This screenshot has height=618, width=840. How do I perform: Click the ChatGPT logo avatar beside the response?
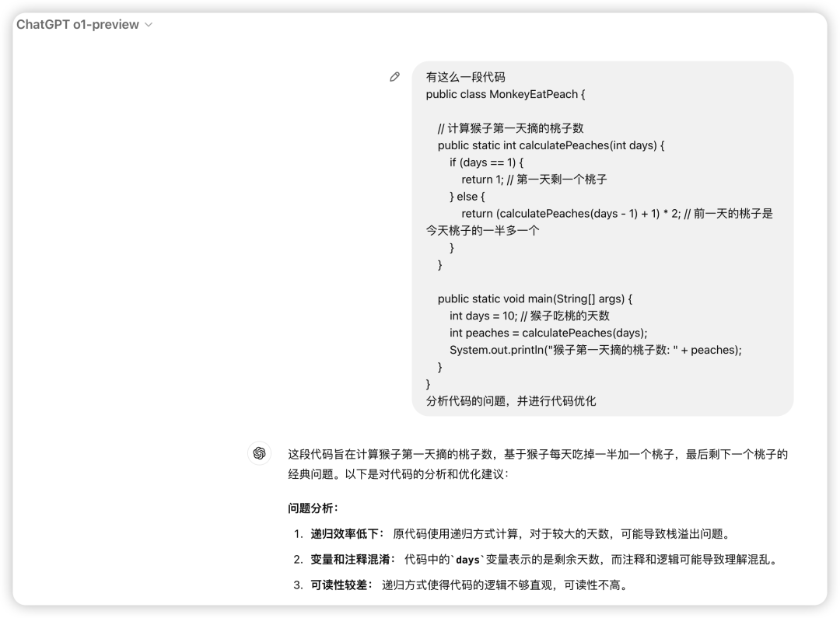[259, 453]
